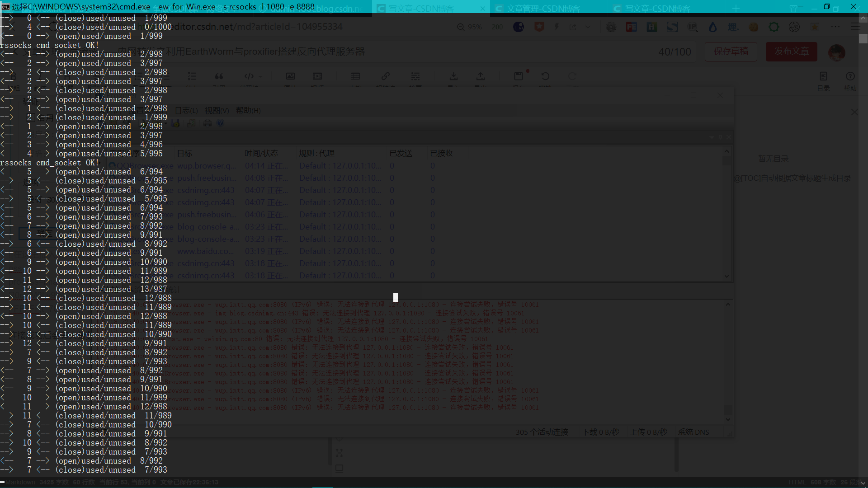Screen dimensions: 868x488
Task: Click the 发布文章 publish article button
Action: click(792, 52)
